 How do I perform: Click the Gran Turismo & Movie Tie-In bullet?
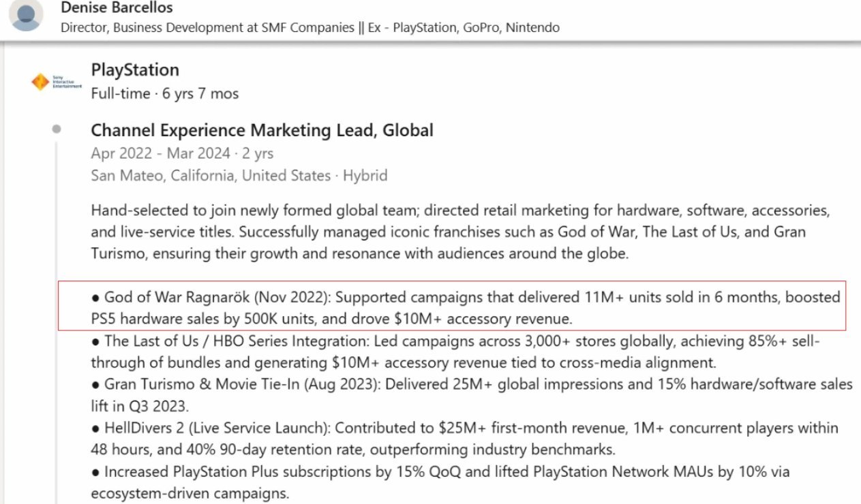coord(470,394)
